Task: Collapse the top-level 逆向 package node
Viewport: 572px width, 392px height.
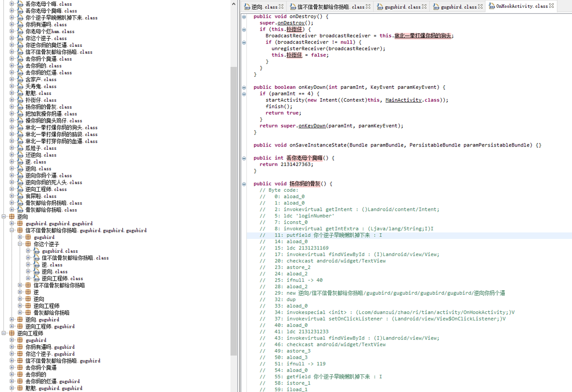Action: [x=4, y=217]
